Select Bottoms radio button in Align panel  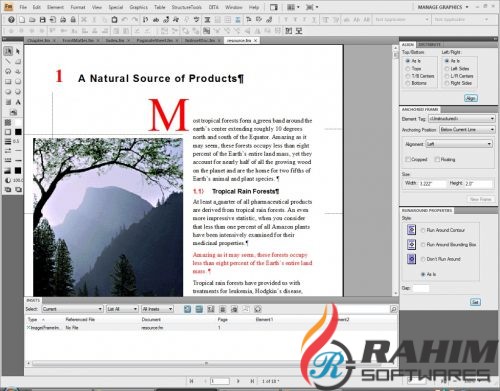[407, 83]
